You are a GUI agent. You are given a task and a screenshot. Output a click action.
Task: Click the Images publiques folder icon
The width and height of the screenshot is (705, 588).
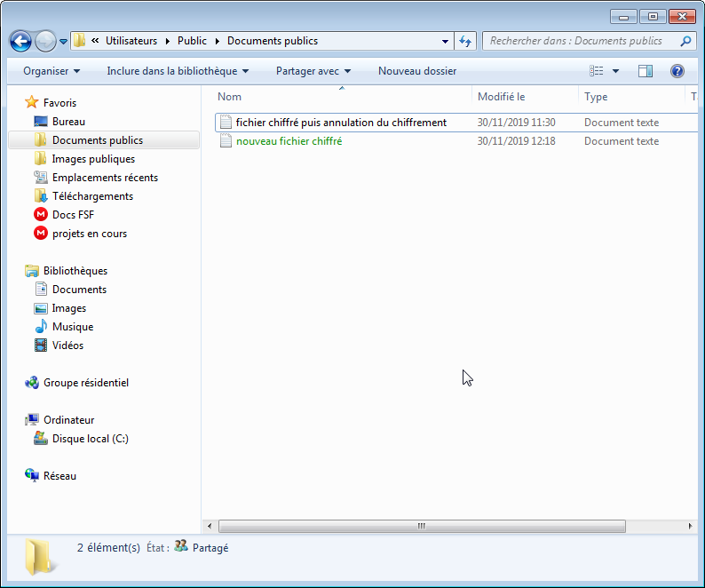click(41, 158)
